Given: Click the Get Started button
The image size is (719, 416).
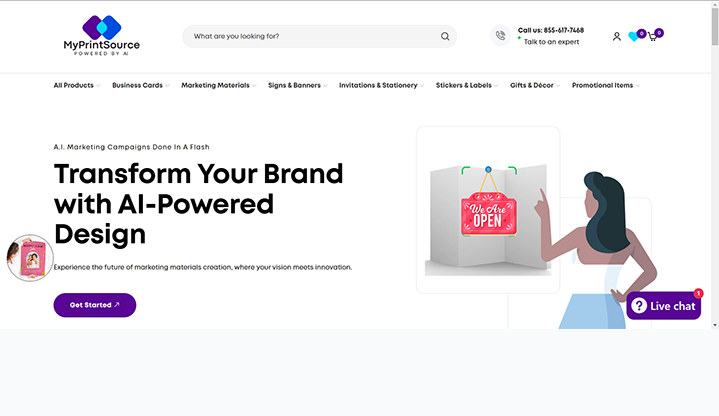Looking at the screenshot, I should coord(95,305).
